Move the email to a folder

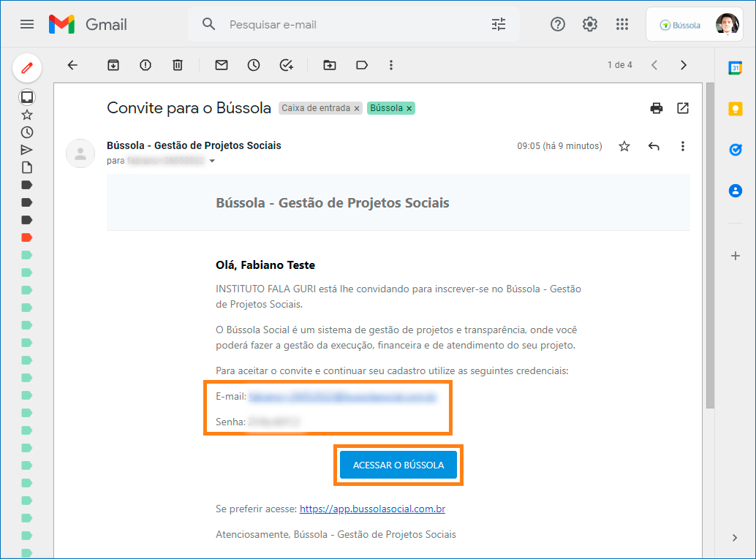coord(330,65)
